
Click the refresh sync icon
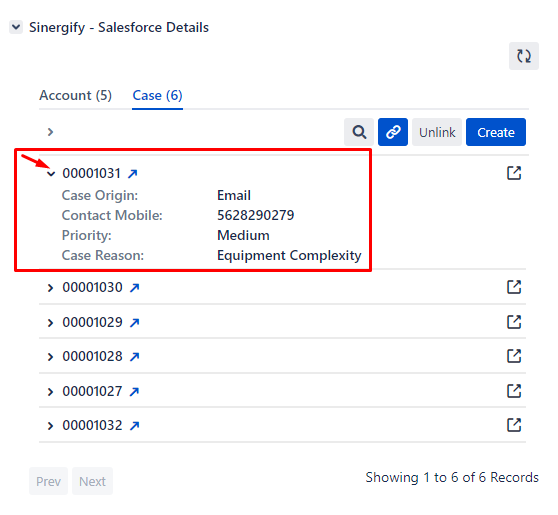pos(523,56)
